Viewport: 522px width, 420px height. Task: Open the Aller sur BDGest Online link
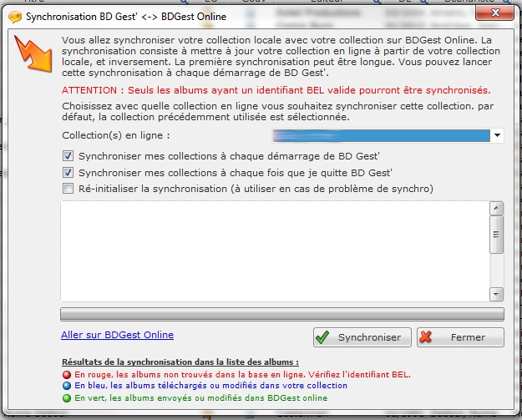[x=117, y=335]
